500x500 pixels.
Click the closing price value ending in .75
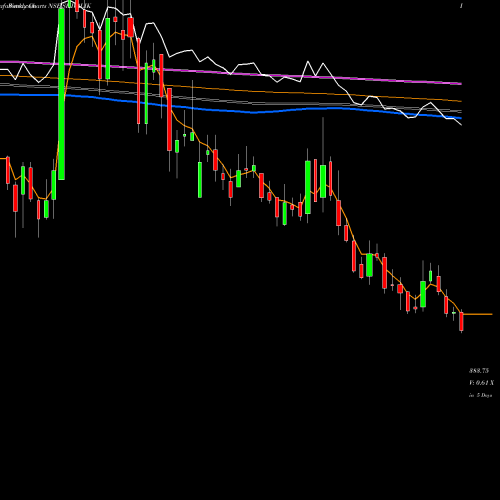(479, 371)
